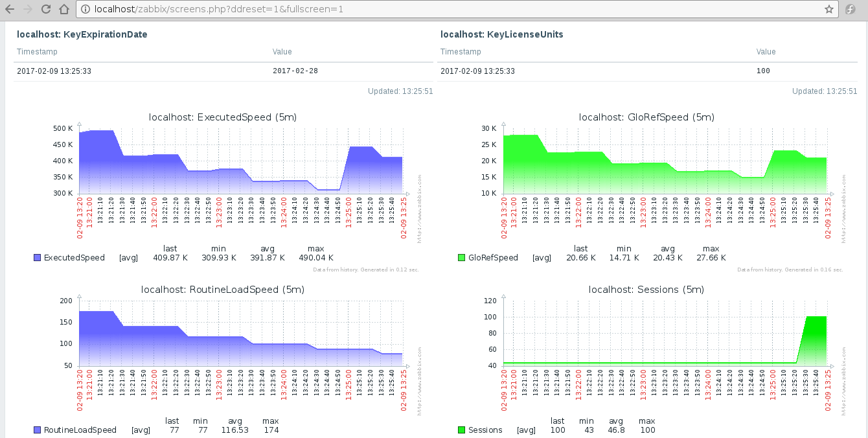
Task: Click the ExecutedSpeed (5m) graph
Action: pos(241,162)
